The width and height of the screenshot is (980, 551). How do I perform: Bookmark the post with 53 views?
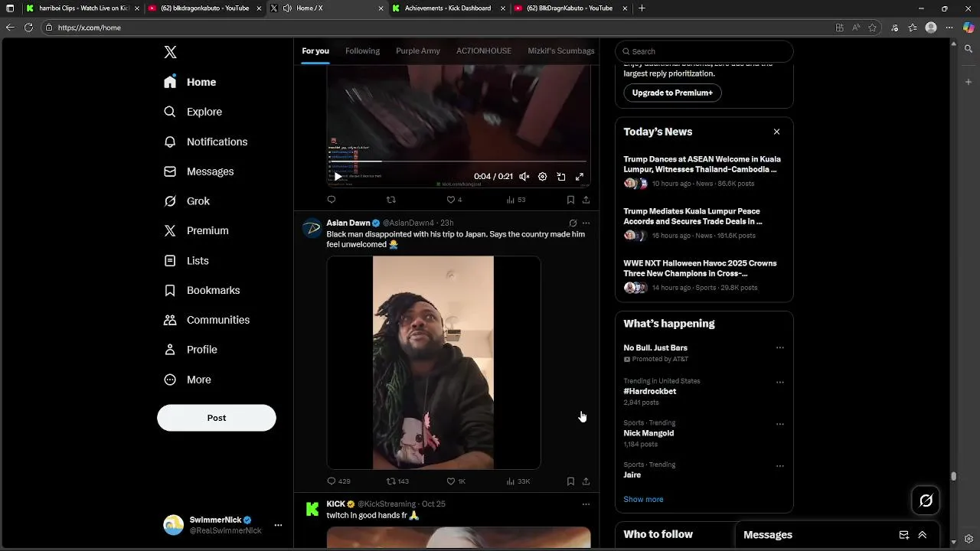coord(570,200)
